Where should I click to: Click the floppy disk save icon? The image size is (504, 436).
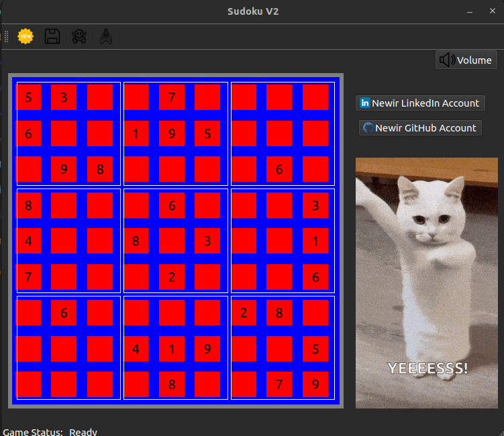[x=52, y=36]
